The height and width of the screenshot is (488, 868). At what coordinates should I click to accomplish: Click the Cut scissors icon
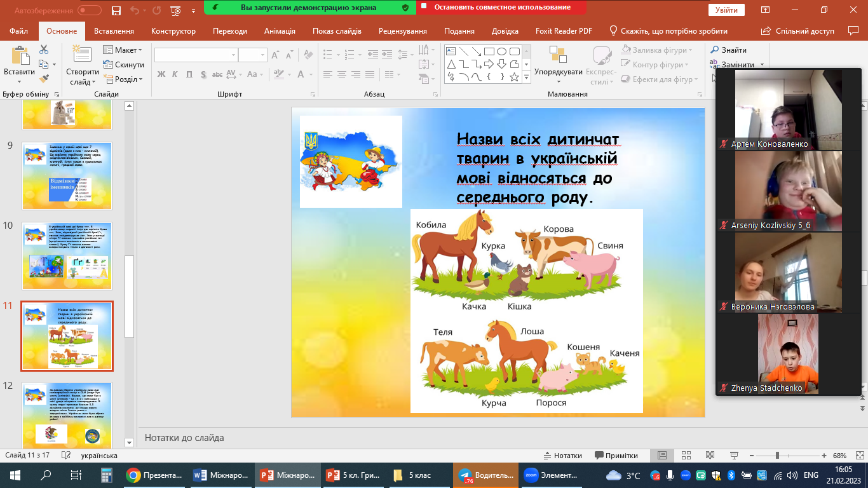pyautogui.click(x=44, y=50)
